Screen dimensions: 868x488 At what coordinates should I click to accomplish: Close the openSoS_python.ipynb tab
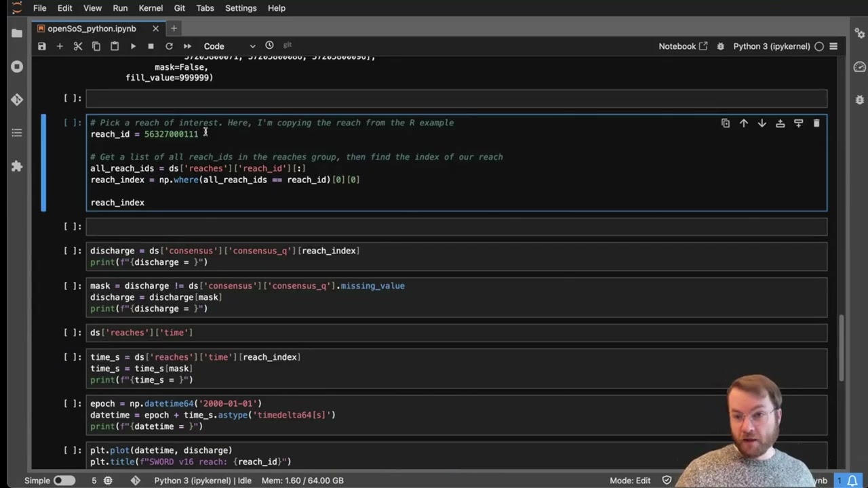pos(155,28)
